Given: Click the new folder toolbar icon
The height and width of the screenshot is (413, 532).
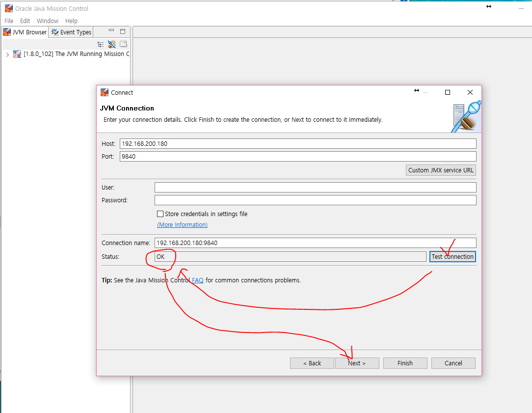Looking at the screenshot, I should tap(124, 44).
